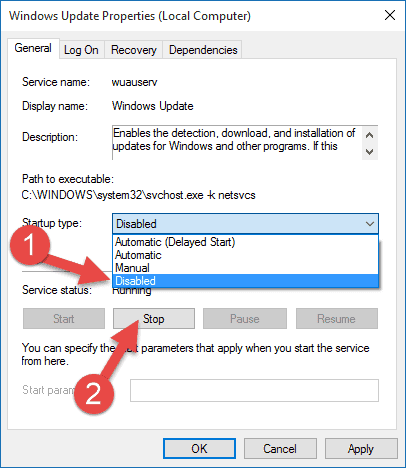The width and height of the screenshot is (406, 468).
Task: Click the up arrow in the Description box
Action: pyautogui.click(x=369, y=135)
